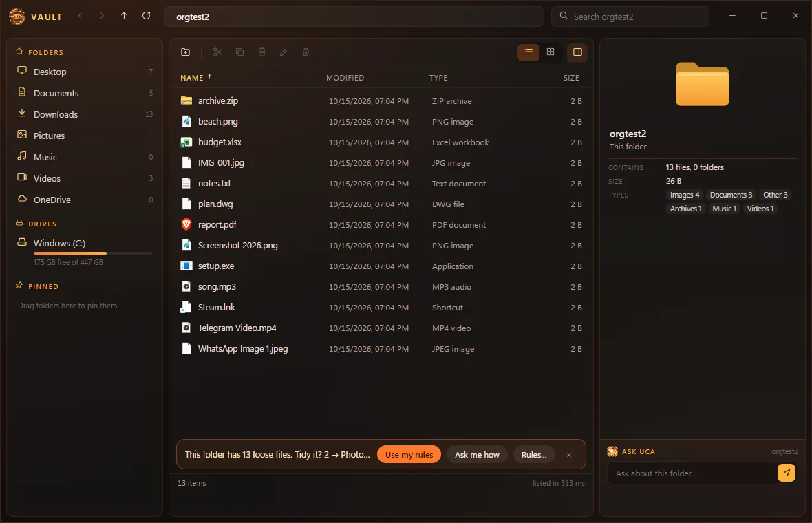Click the orgtest2 address bar
Screen dimensions: 812x523
354,17
